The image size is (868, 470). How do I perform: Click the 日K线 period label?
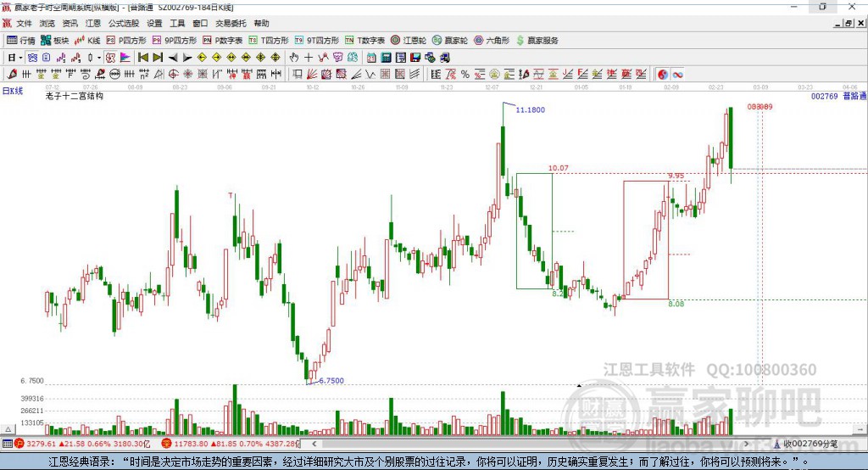point(13,91)
